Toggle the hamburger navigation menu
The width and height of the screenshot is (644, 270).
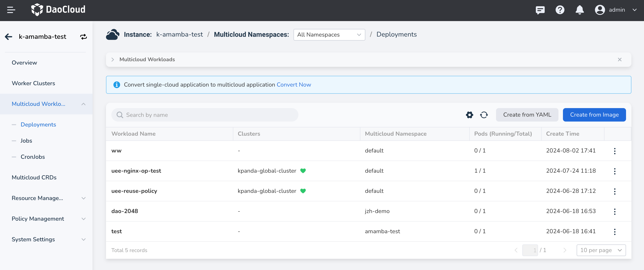[x=11, y=10]
